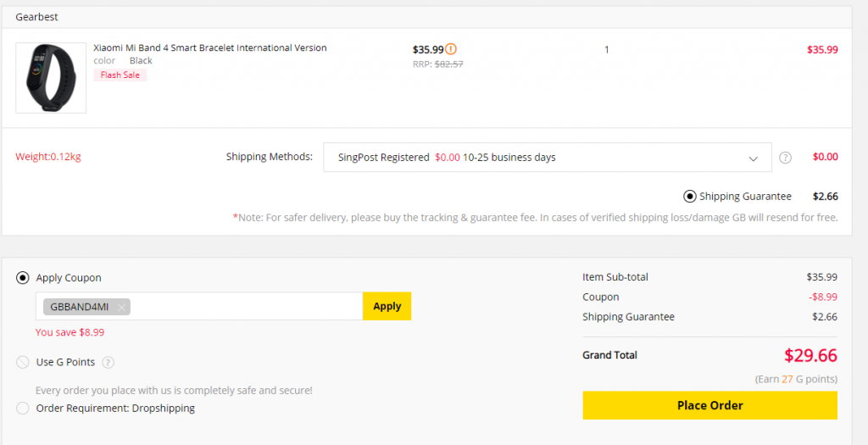Click the crossed-out RRP price $82.57
The width and height of the screenshot is (868, 445).
[x=448, y=64]
